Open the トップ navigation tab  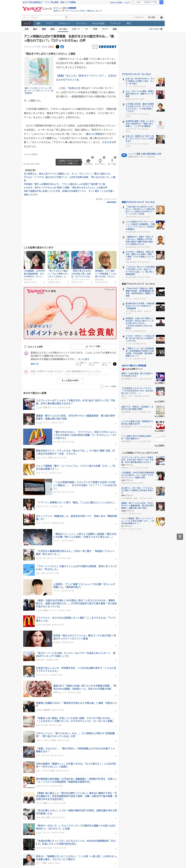click(x=27, y=24)
